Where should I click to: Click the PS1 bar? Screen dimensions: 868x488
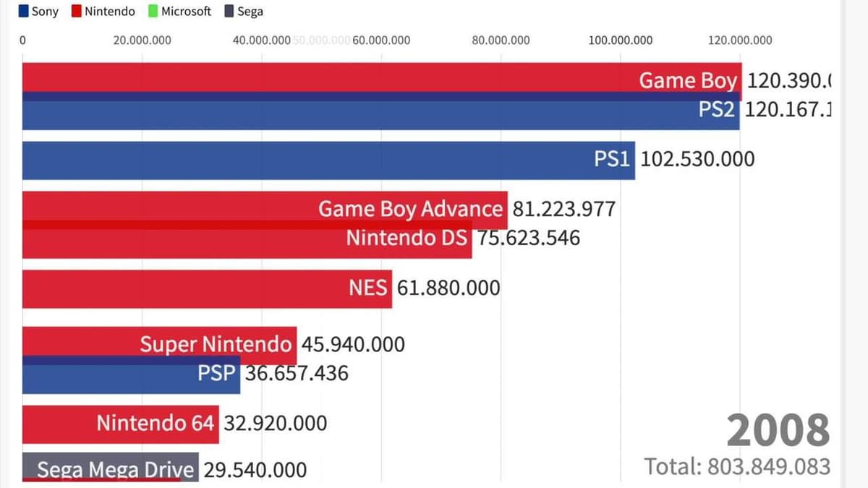pos(325,160)
